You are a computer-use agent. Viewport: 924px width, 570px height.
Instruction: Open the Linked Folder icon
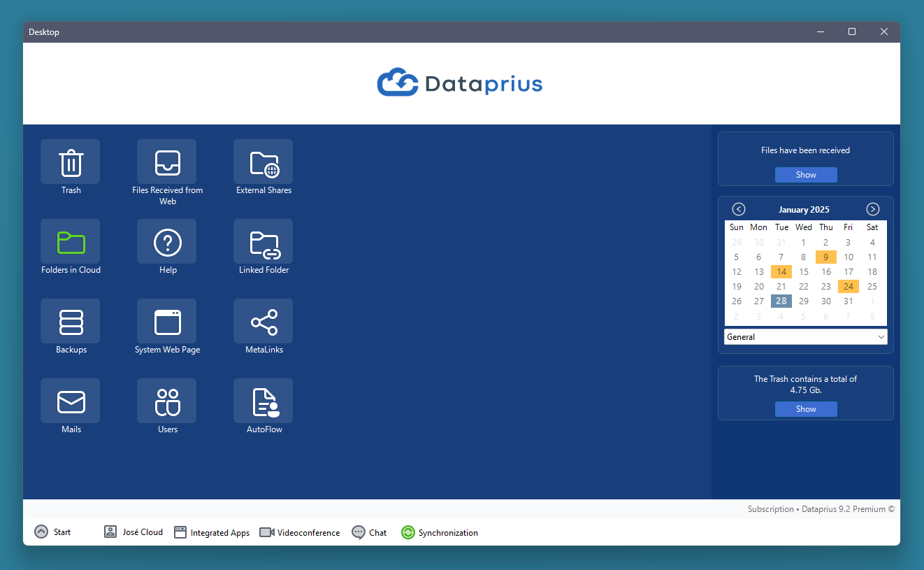(x=264, y=241)
